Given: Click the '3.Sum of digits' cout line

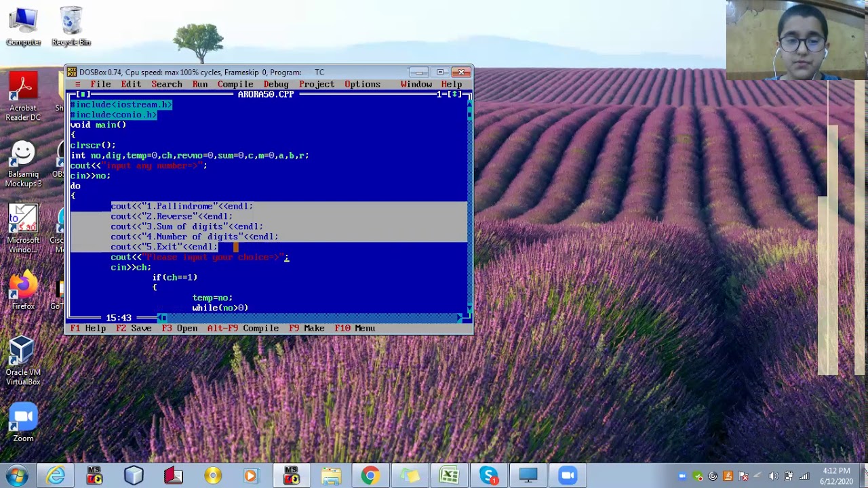Looking at the screenshot, I should pos(187,226).
